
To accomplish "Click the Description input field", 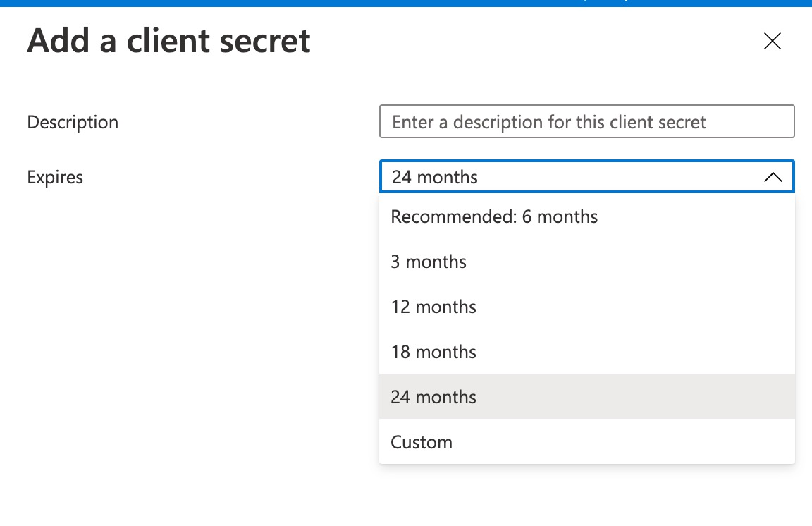I will 587,121.
